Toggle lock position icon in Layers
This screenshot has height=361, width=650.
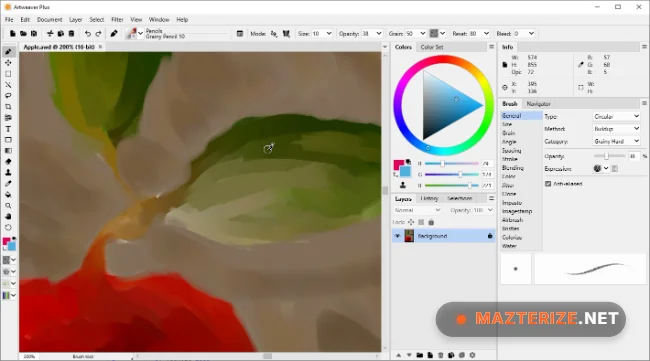411,223
